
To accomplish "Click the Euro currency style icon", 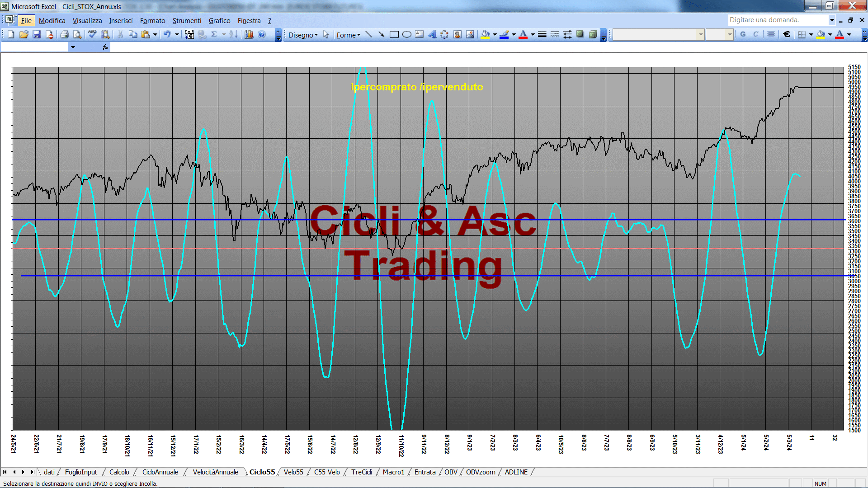I will [787, 35].
